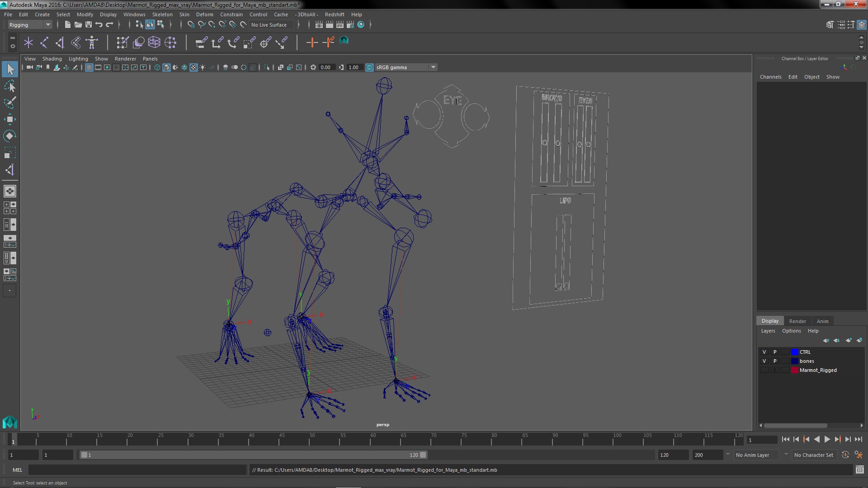Click the Quick Rig human figure icon
This screenshot has width=868, height=488.
[x=92, y=42]
